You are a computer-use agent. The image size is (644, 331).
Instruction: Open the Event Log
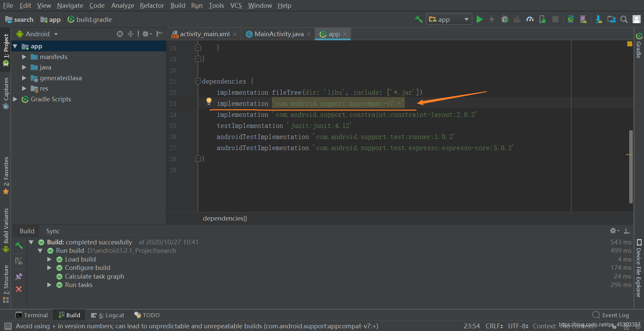615,315
